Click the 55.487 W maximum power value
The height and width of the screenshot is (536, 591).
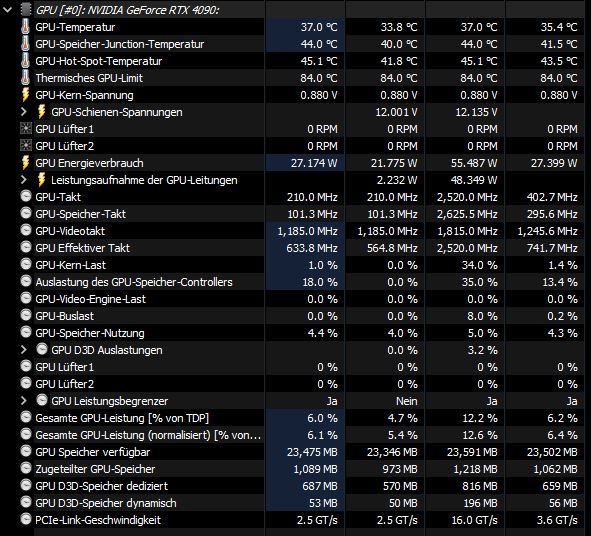474,163
